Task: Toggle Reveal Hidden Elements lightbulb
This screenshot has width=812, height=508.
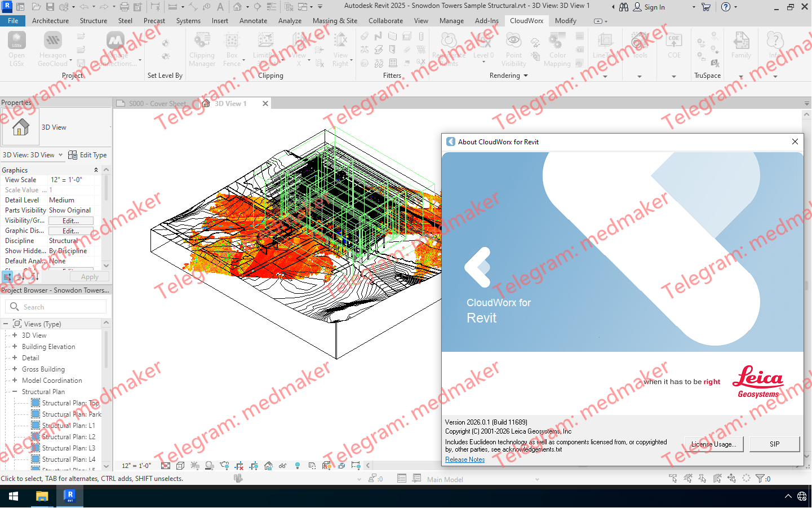Action: pos(298,466)
